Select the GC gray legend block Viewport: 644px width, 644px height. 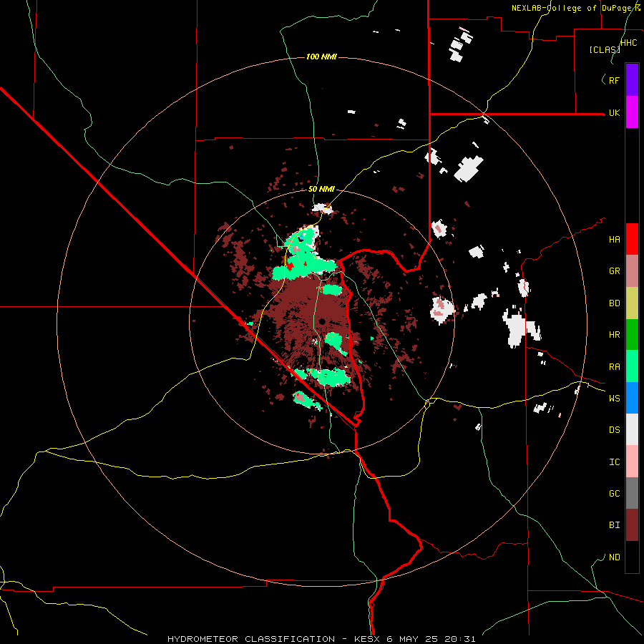(632, 493)
